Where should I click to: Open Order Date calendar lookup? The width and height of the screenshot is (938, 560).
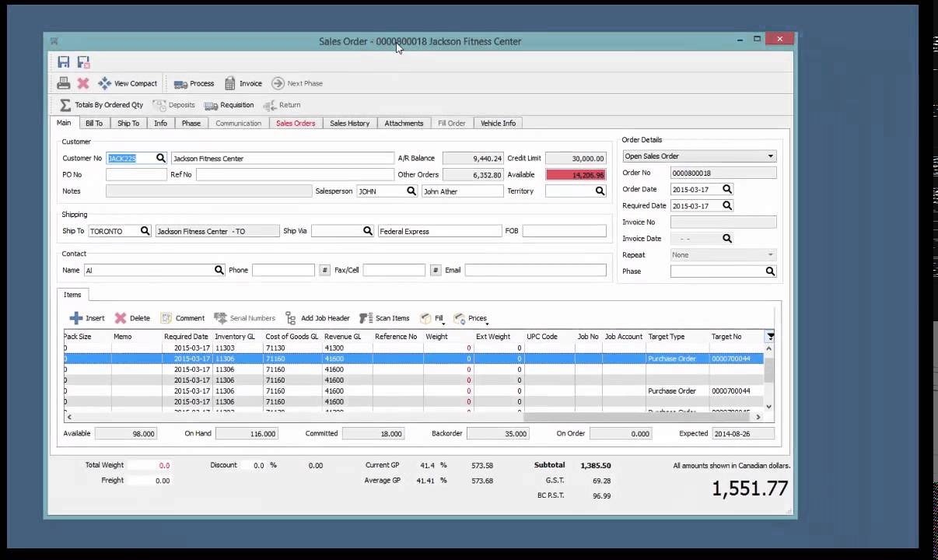(727, 189)
